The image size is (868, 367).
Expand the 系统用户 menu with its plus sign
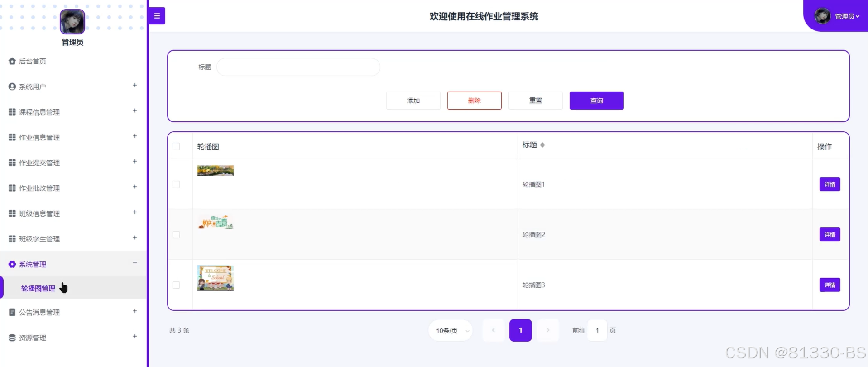pyautogui.click(x=135, y=85)
